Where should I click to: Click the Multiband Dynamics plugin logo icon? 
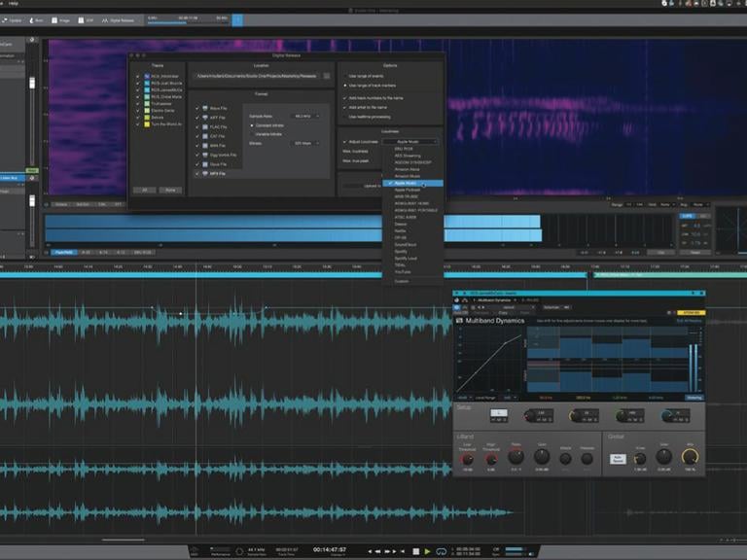pyautogui.click(x=459, y=320)
